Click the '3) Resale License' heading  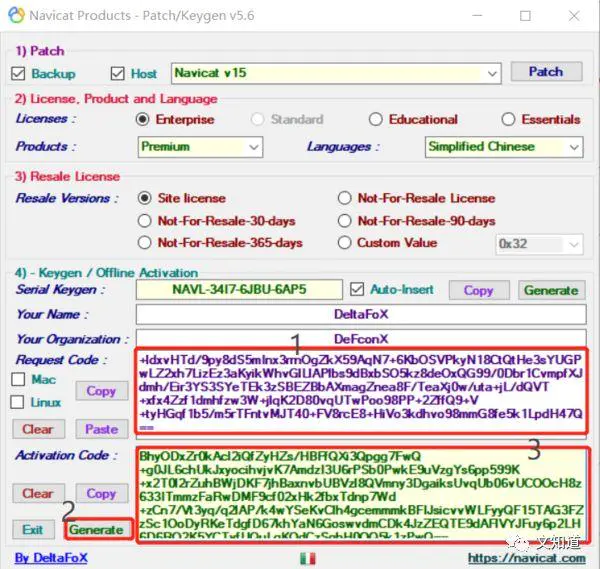click(67, 176)
